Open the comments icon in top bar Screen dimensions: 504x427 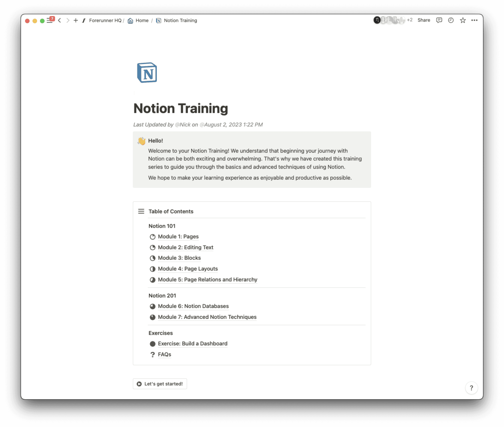[439, 20]
